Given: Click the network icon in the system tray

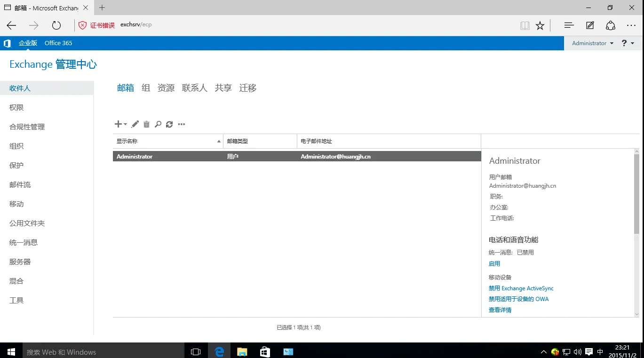Looking at the screenshot, I should pyautogui.click(x=567, y=351).
